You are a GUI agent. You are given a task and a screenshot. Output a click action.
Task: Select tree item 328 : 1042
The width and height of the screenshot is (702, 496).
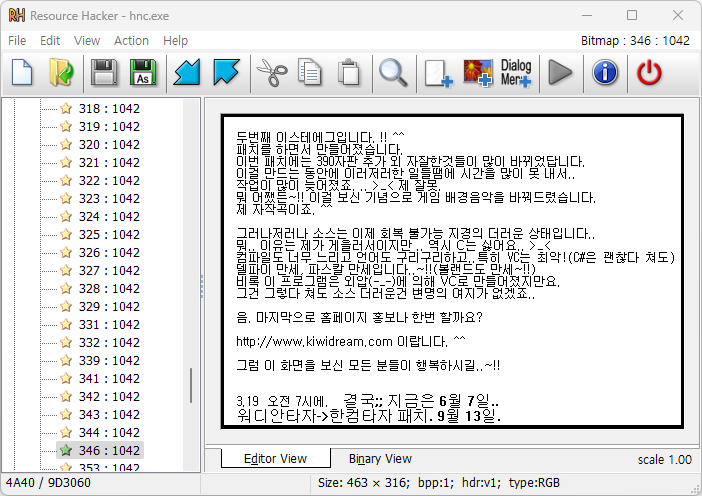click(109, 288)
